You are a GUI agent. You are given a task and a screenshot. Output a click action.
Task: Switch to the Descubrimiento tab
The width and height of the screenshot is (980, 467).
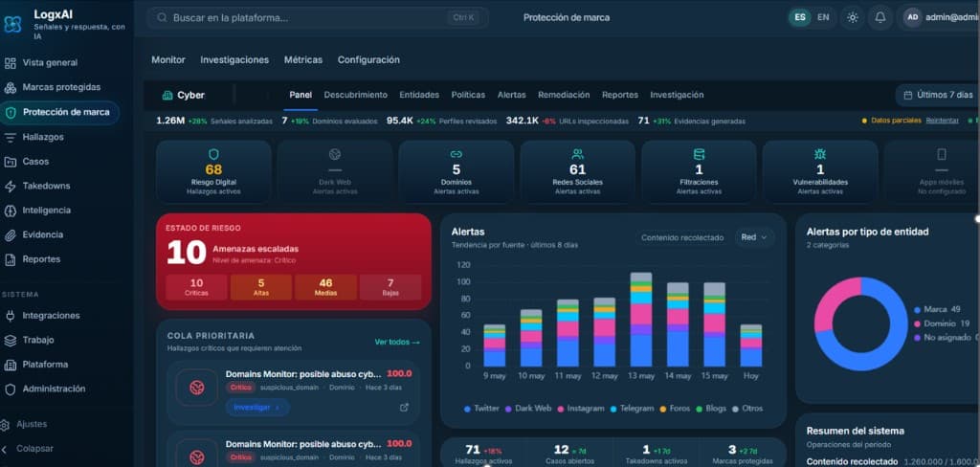coord(356,95)
